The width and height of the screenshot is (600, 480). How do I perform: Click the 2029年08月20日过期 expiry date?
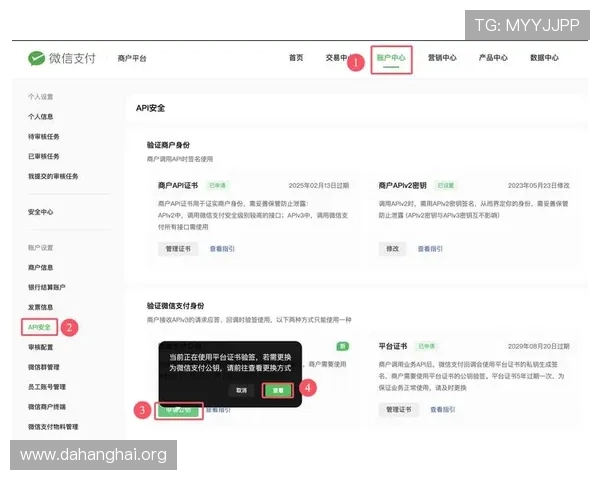pos(538,346)
